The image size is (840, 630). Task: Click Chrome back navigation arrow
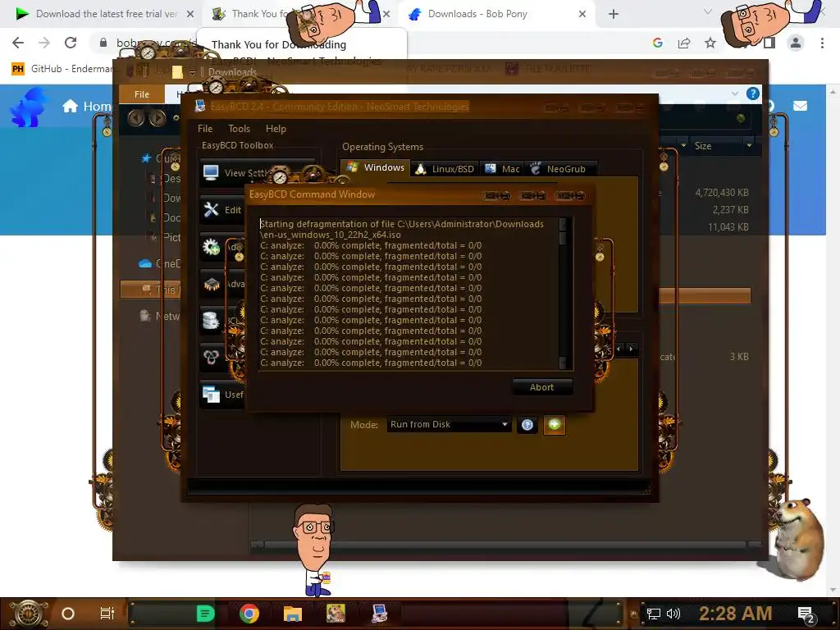click(18, 43)
